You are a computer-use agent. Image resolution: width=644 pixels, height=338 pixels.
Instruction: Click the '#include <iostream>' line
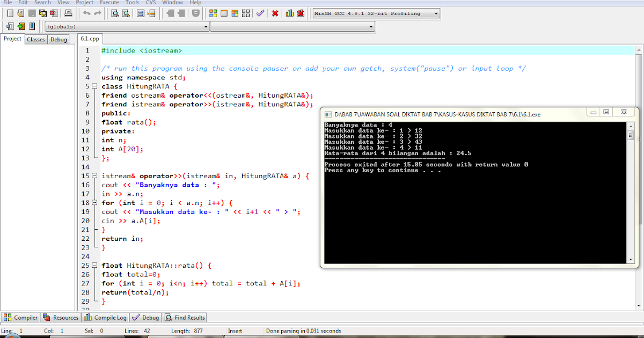point(142,50)
